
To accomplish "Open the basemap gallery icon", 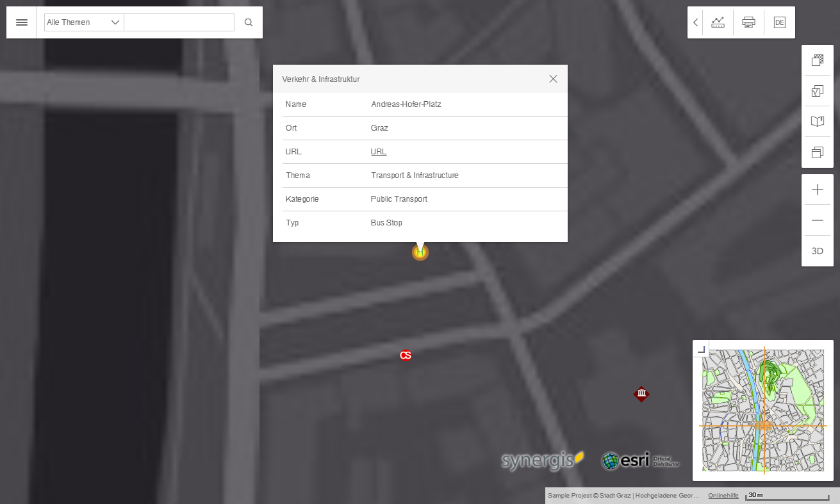I will tap(817, 60).
